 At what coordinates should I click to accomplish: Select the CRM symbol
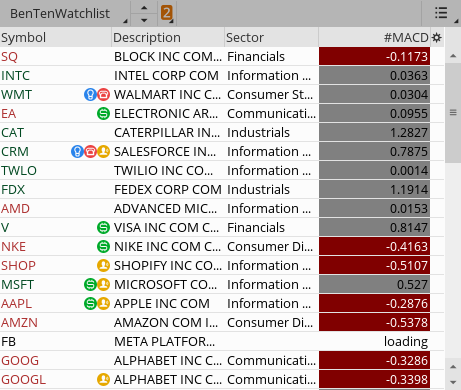pyautogui.click(x=15, y=152)
